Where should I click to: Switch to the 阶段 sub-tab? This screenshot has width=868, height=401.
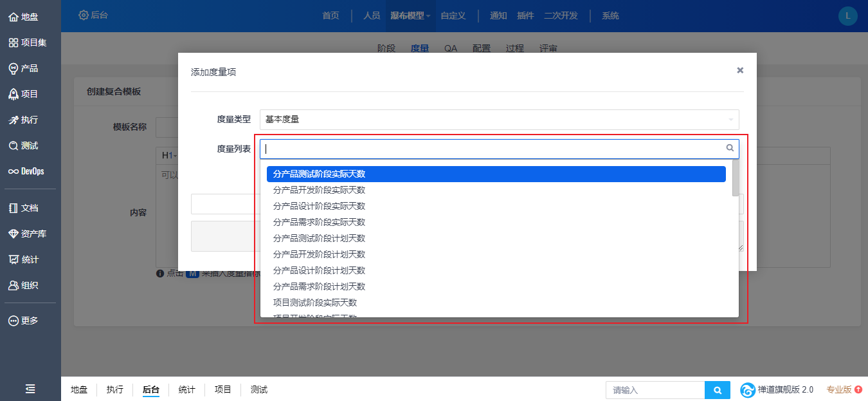click(x=386, y=48)
